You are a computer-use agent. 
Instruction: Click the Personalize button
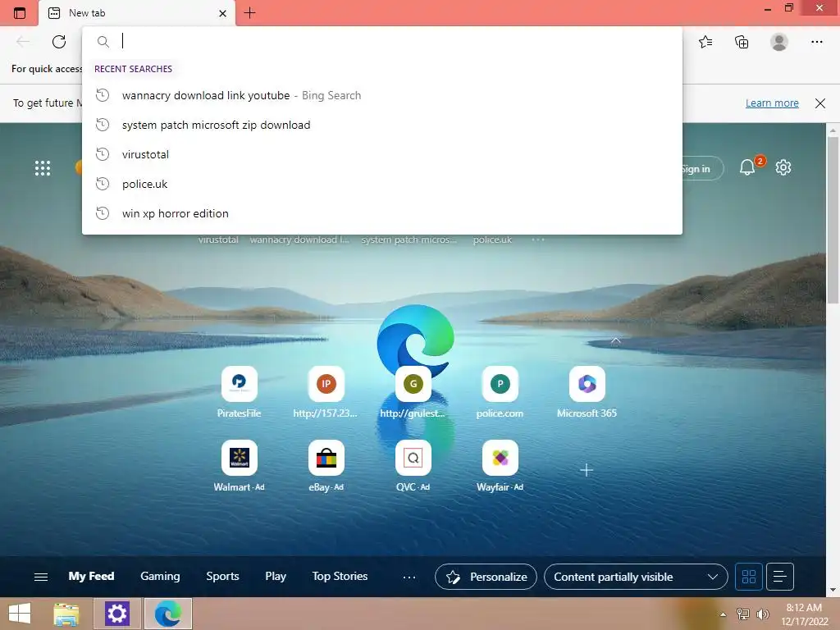click(486, 577)
